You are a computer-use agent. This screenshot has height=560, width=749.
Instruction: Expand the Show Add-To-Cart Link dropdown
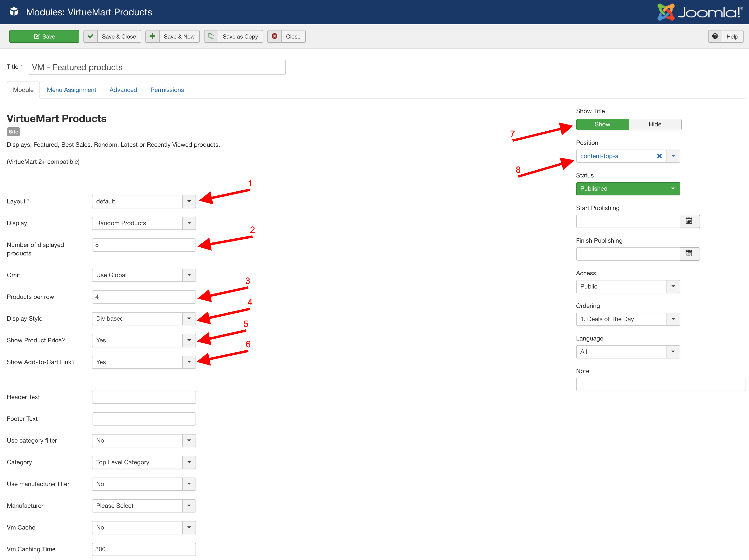point(144,362)
